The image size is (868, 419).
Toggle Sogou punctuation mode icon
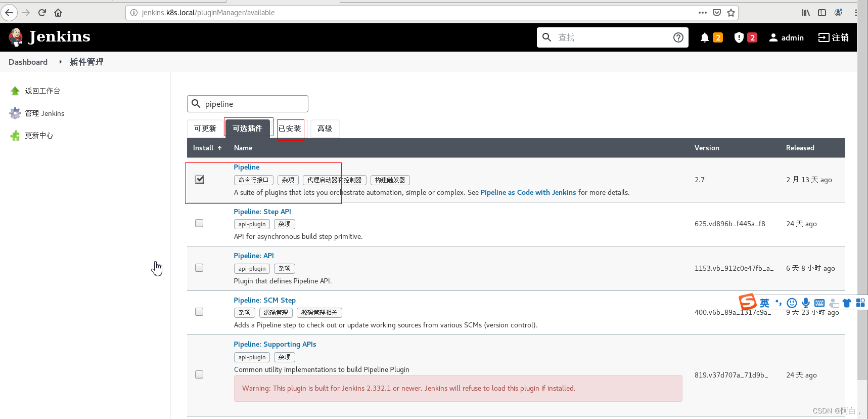pos(779,303)
